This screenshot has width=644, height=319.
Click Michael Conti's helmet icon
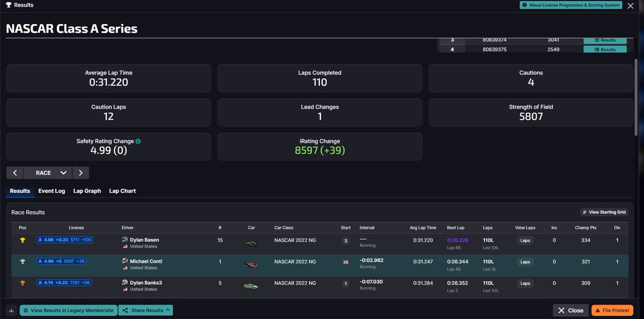pos(125,261)
